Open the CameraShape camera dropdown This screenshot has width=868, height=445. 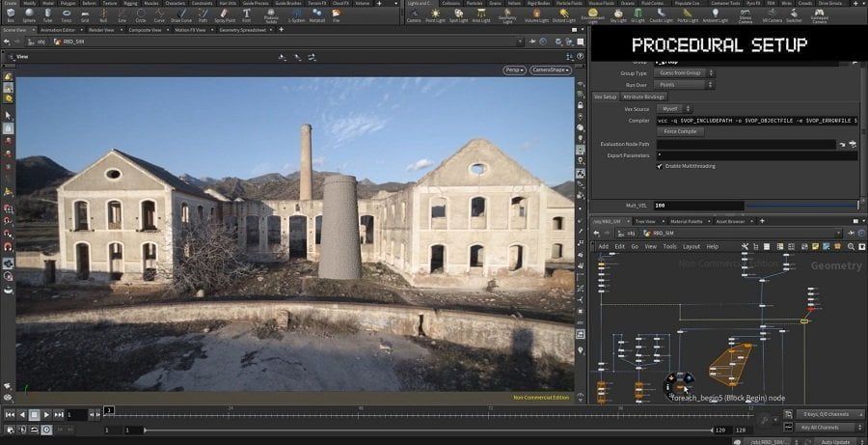pos(551,70)
